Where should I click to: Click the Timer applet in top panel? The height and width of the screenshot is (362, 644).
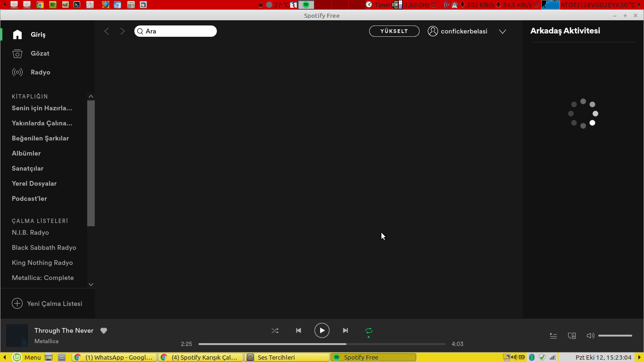coord(379,5)
